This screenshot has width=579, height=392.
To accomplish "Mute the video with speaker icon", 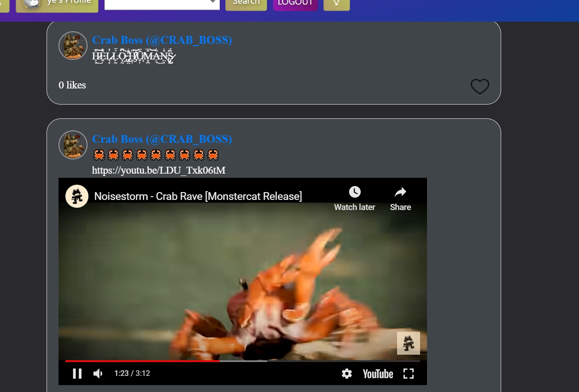I will pos(98,374).
